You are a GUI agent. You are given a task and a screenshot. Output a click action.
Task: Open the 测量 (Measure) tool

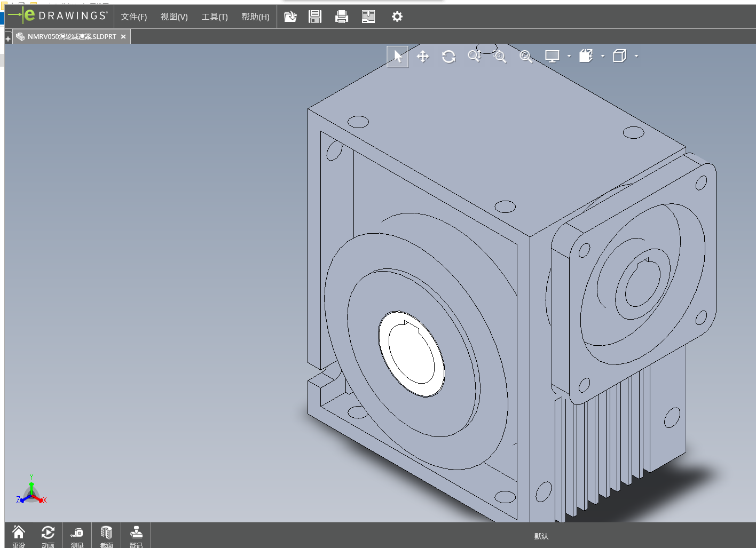click(77, 536)
